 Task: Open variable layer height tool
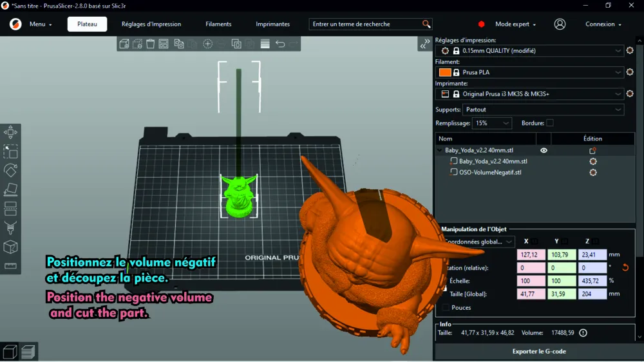pyautogui.click(x=265, y=44)
